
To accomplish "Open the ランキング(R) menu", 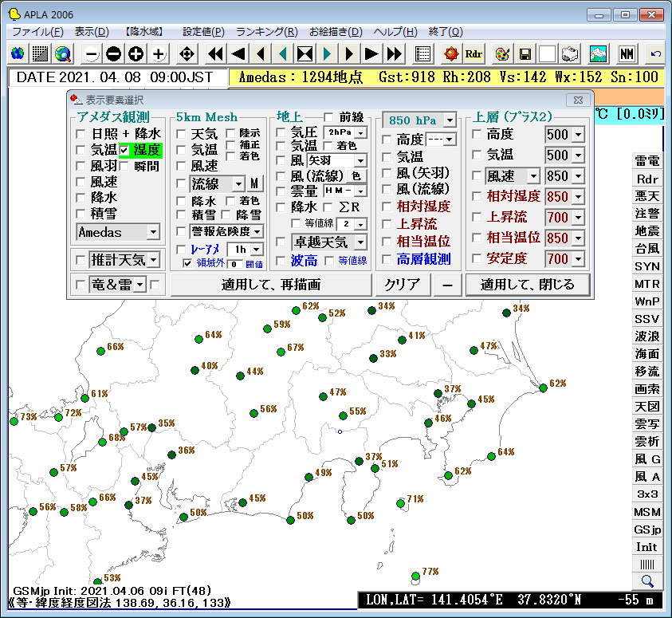I will click(x=266, y=32).
